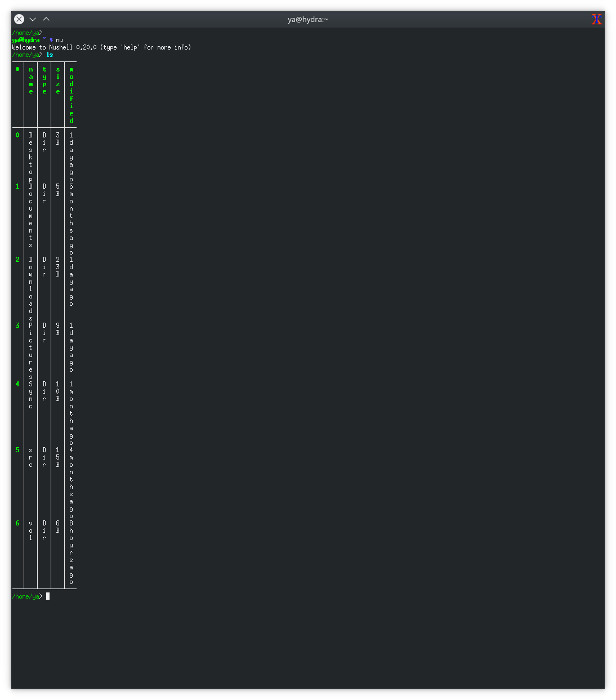Viewport: 616px width, 700px height.
Task: Click row number 6 for vol
Action: tap(17, 523)
